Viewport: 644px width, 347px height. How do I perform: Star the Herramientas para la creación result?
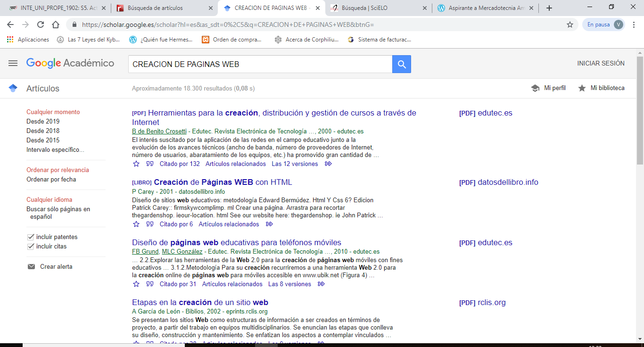point(136,164)
